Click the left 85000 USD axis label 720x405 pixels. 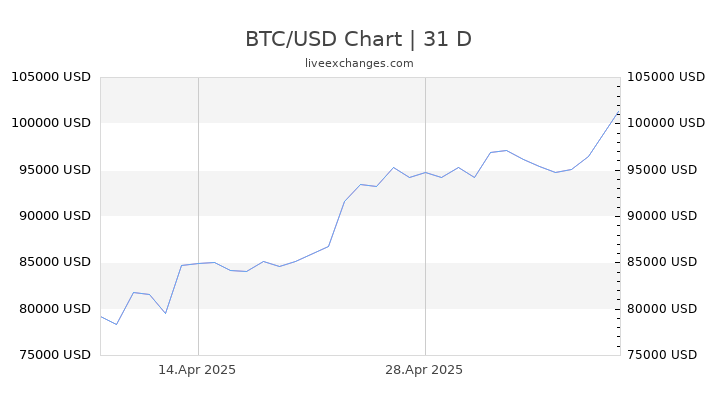click(55, 262)
